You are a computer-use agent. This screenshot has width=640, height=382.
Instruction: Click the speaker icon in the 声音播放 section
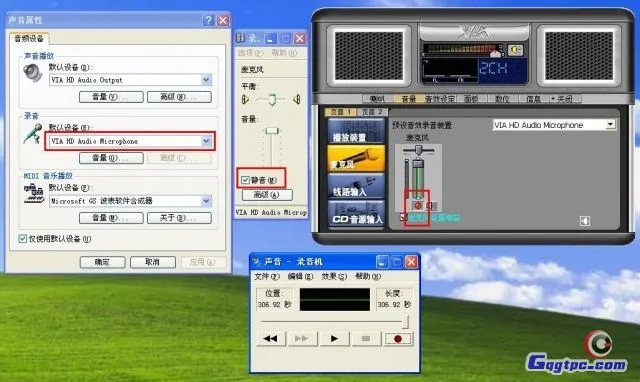click(x=33, y=73)
